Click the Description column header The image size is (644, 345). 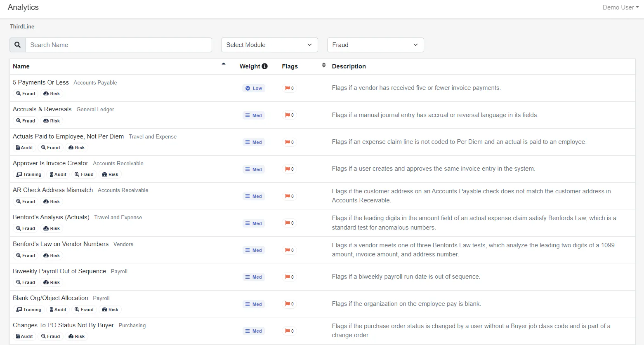click(x=349, y=66)
